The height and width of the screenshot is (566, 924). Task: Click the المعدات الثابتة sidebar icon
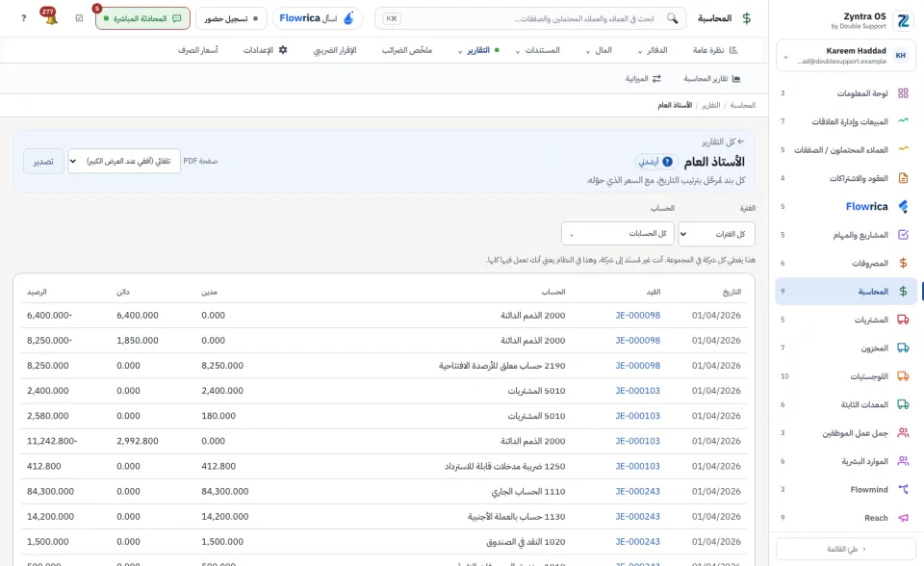click(903, 404)
